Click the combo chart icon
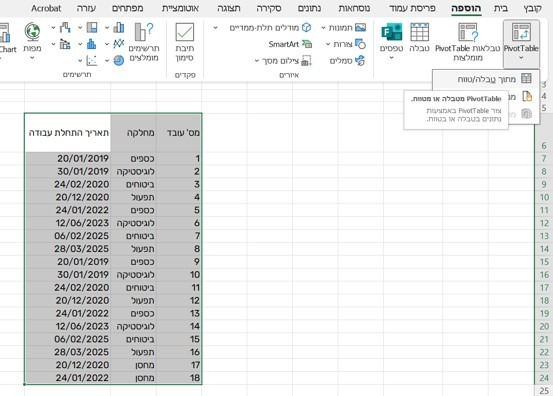This screenshot has height=396, width=553. (x=65, y=44)
